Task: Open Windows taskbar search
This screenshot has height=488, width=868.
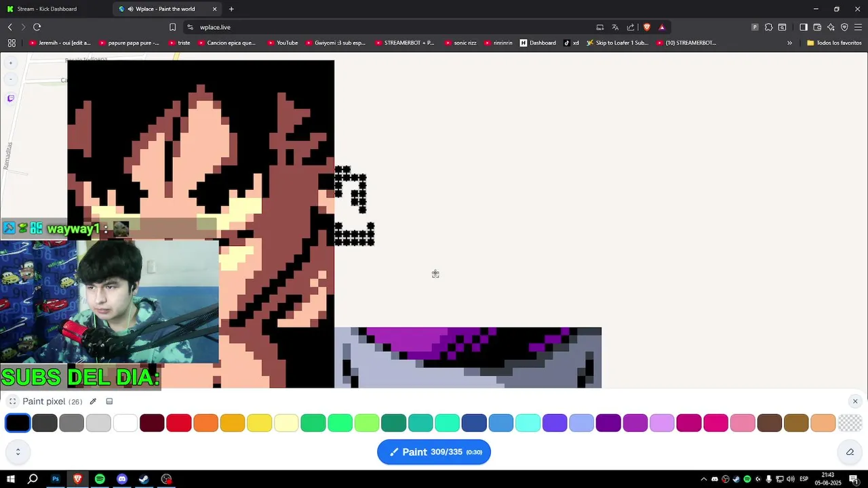Action: (x=33, y=479)
